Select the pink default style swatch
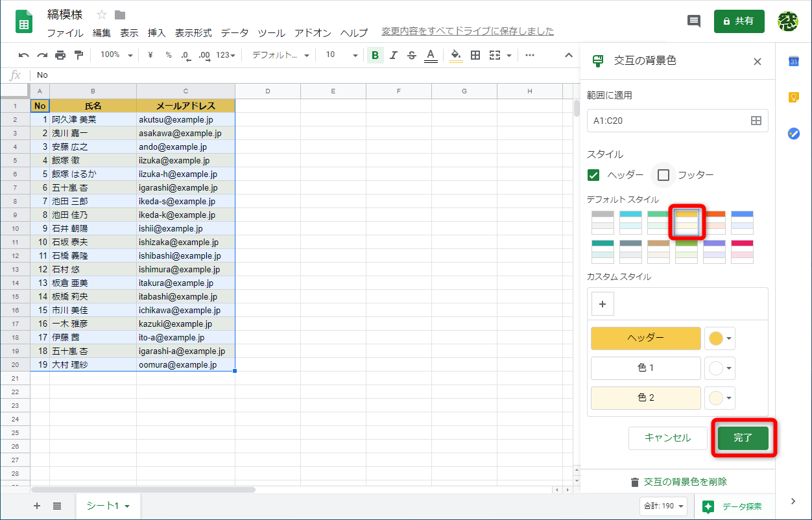This screenshot has width=812, height=520. [742, 252]
